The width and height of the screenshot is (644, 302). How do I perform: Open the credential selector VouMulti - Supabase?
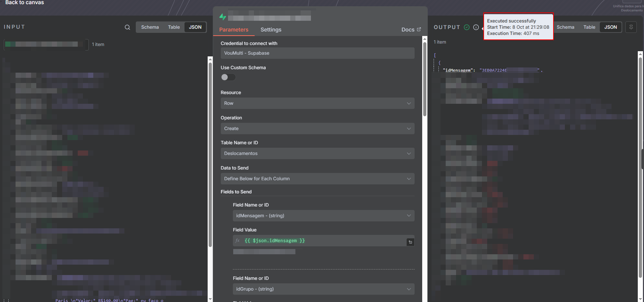point(318,53)
